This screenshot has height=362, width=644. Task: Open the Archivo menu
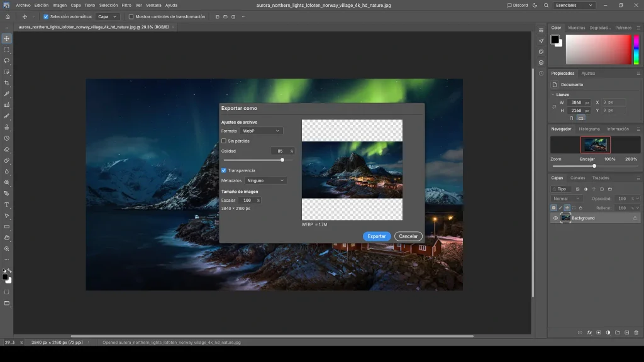coord(23,5)
